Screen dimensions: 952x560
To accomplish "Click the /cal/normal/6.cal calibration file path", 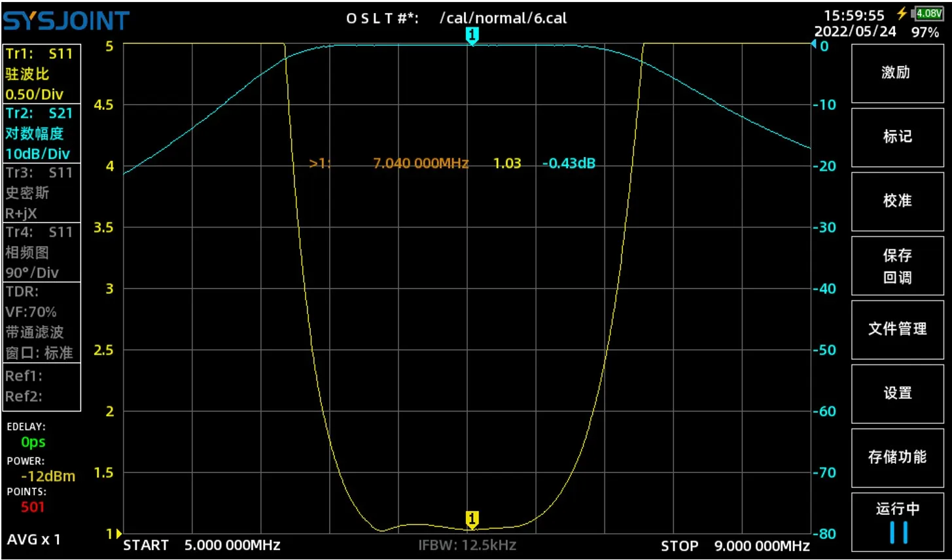I will point(503,18).
